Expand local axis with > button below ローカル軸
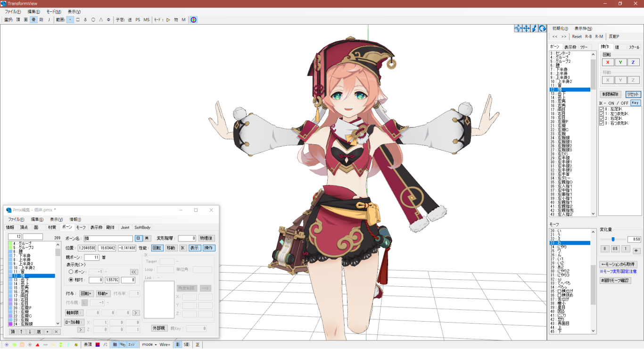644x349 pixels. click(x=81, y=329)
